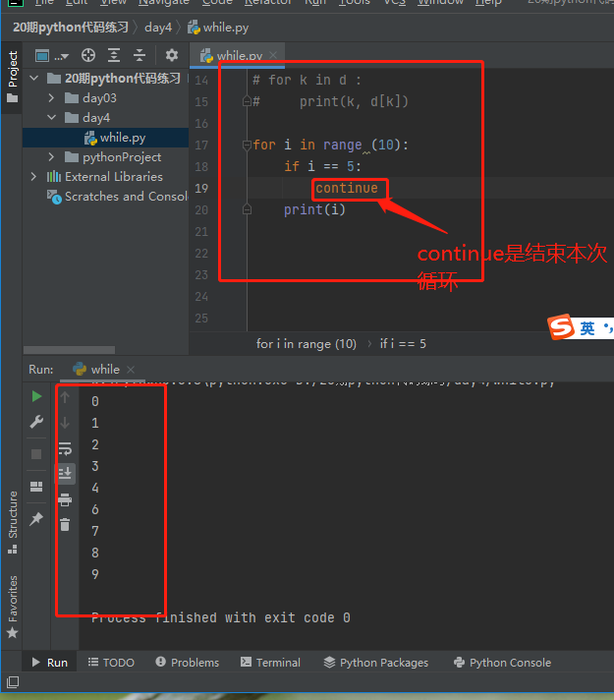Click the range keyword on line 17

[342, 146]
